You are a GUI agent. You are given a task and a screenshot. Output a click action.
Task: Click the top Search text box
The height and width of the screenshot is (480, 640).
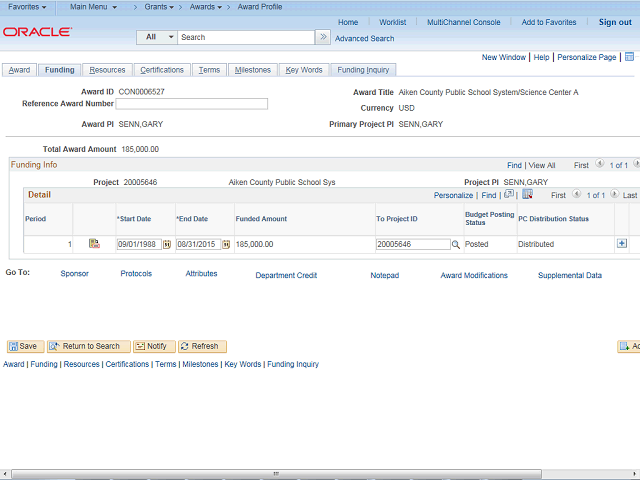[x=246, y=37]
